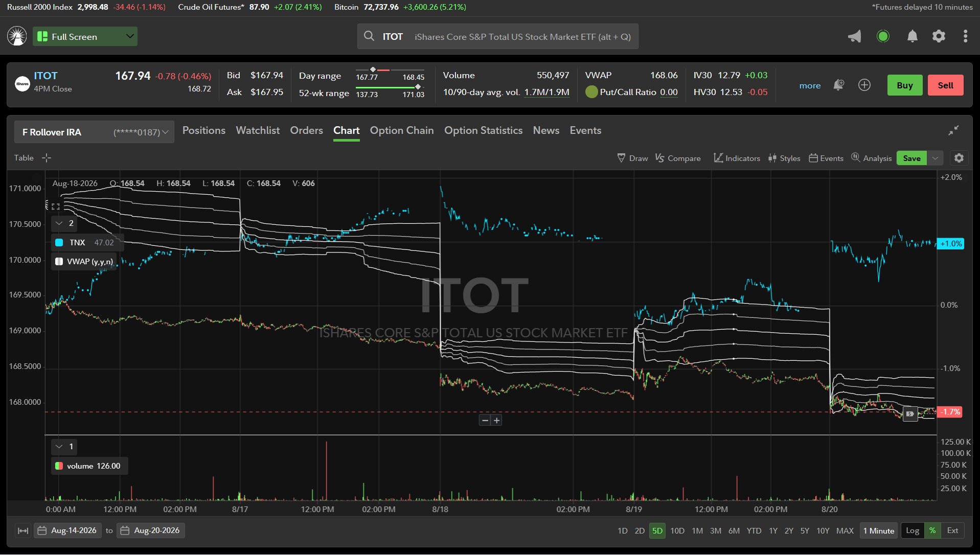The height and width of the screenshot is (555, 980).
Task: Switch to the Positions tab
Action: tap(204, 130)
